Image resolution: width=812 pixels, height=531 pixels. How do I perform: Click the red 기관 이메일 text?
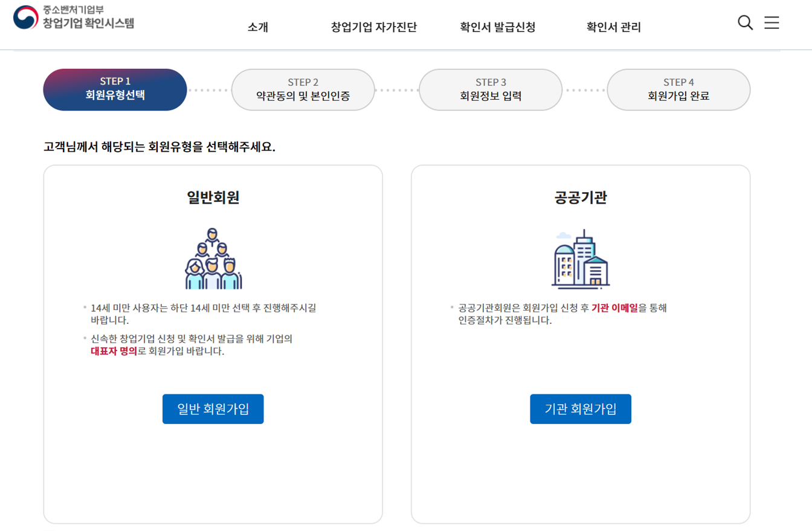[614, 308]
